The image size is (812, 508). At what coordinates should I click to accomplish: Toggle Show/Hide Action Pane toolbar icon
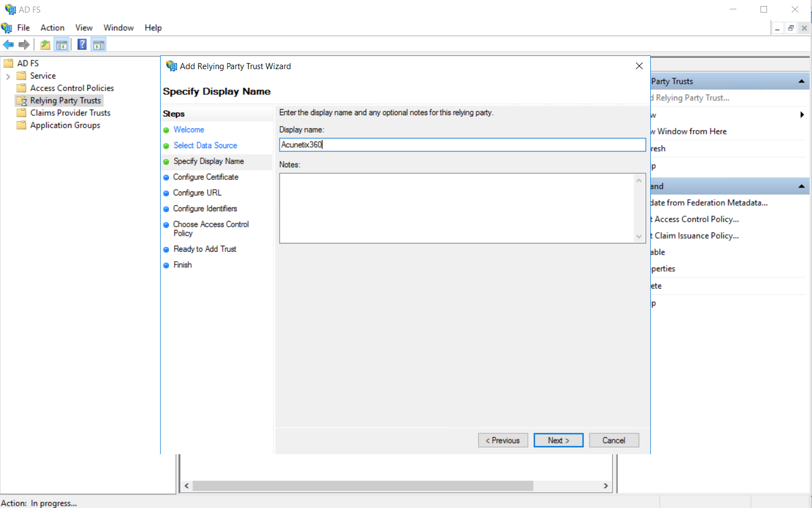[x=99, y=45]
